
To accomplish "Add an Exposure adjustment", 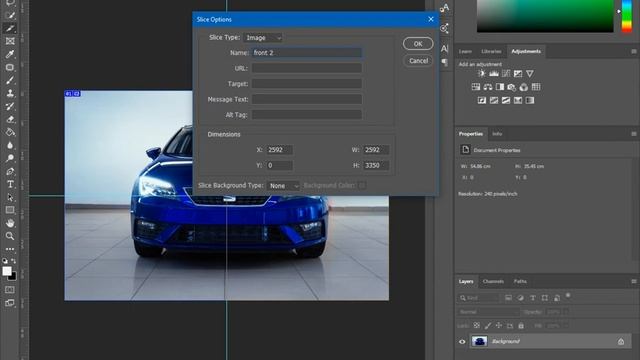I will (518, 73).
